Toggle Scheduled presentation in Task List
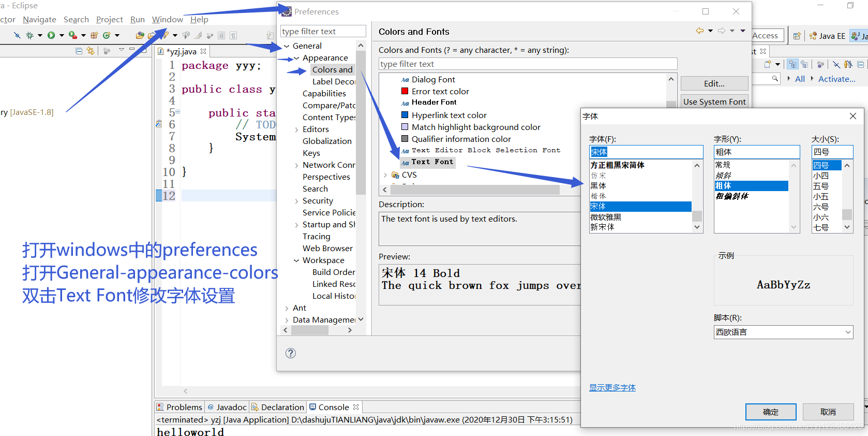The width and height of the screenshot is (868, 436). pyautogui.click(x=804, y=64)
